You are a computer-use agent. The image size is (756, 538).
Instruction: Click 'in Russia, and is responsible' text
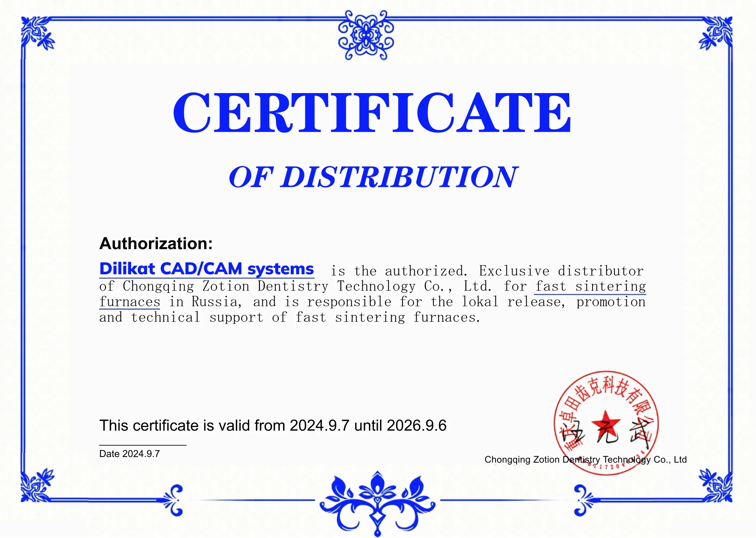pyautogui.click(x=281, y=302)
